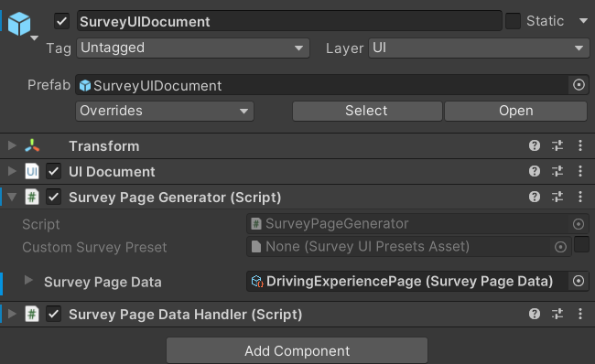Screen dimensions: 595x364
Task: Open the Transform three-dot context menu
Action: point(579,145)
